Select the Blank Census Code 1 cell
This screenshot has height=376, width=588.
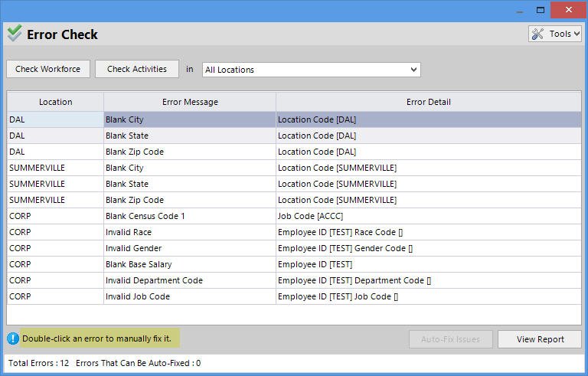click(190, 216)
